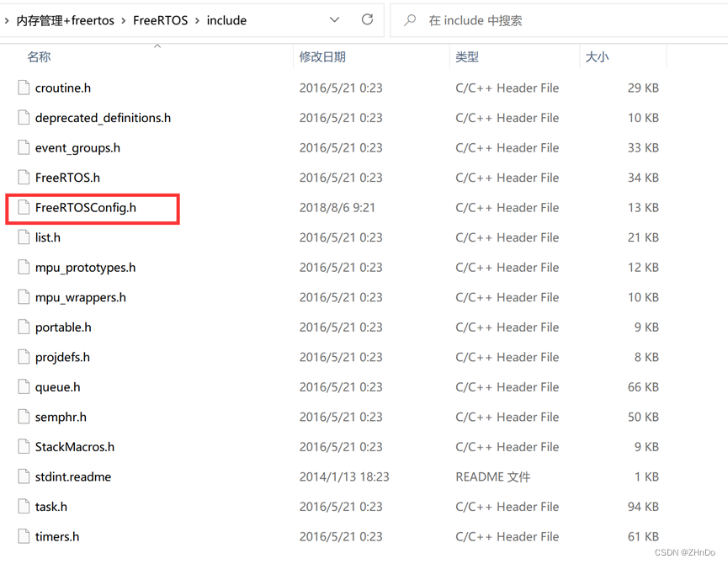Open the address bar history dropdown
Viewport: 728px width, 564px height.
(334, 20)
